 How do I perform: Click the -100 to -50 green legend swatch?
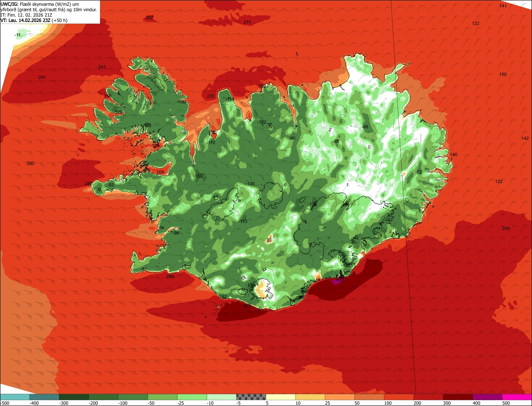(133, 397)
